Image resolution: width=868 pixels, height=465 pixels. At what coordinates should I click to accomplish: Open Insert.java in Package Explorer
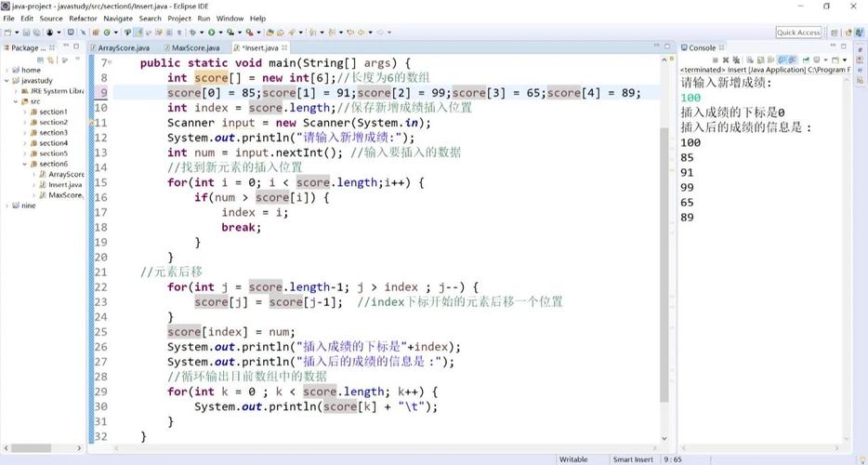[x=64, y=184]
